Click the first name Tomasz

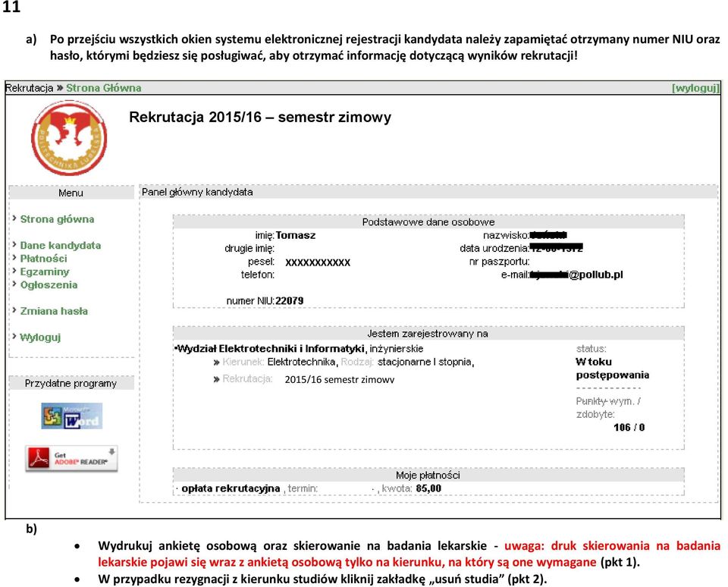pos(296,235)
